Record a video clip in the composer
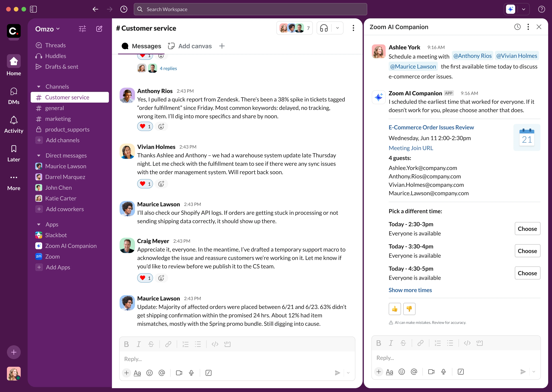Image resolution: width=552 pixels, height=392 pixels. 179,373
